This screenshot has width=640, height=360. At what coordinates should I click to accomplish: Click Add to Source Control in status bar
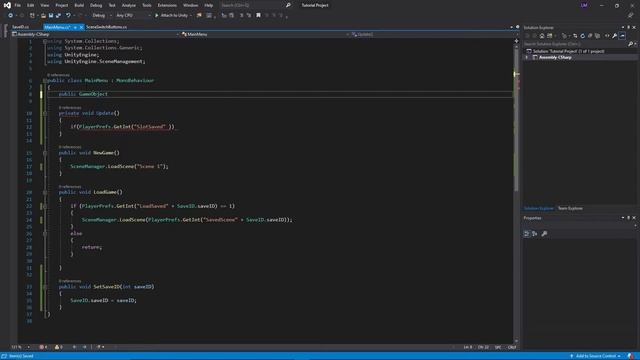[x=596, y=356]
